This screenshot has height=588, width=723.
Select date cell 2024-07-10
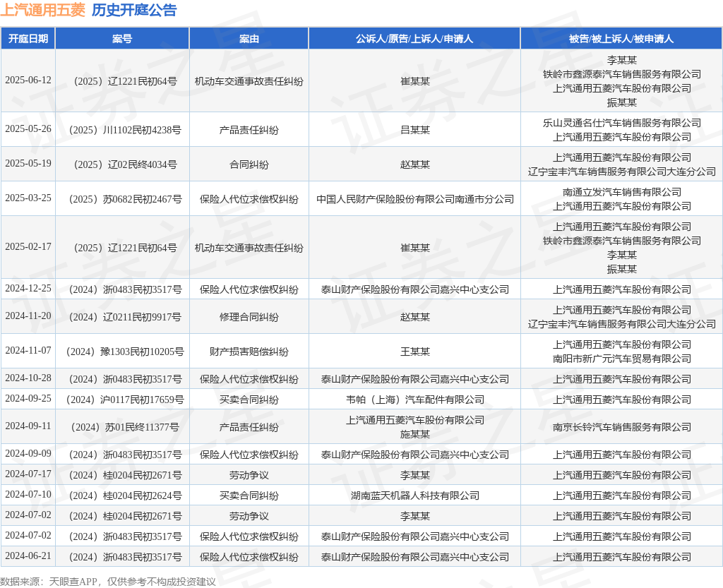coord(28,495)
